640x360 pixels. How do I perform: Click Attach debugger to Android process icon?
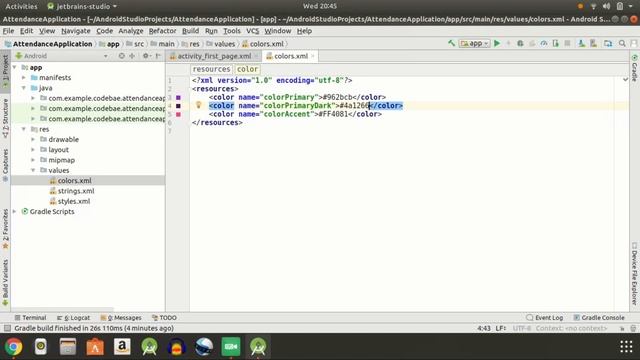[556, 43]
